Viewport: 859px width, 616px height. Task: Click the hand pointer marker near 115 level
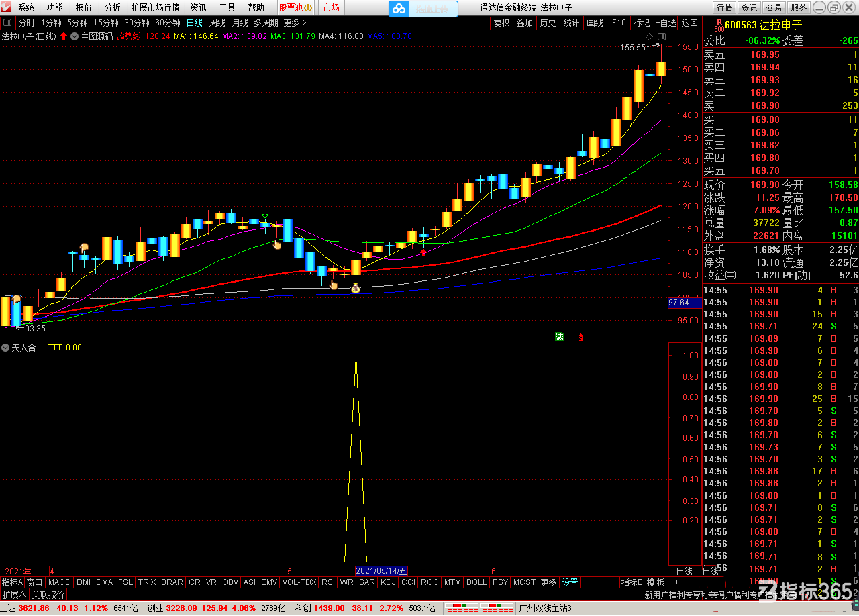[x=276, y=244]
